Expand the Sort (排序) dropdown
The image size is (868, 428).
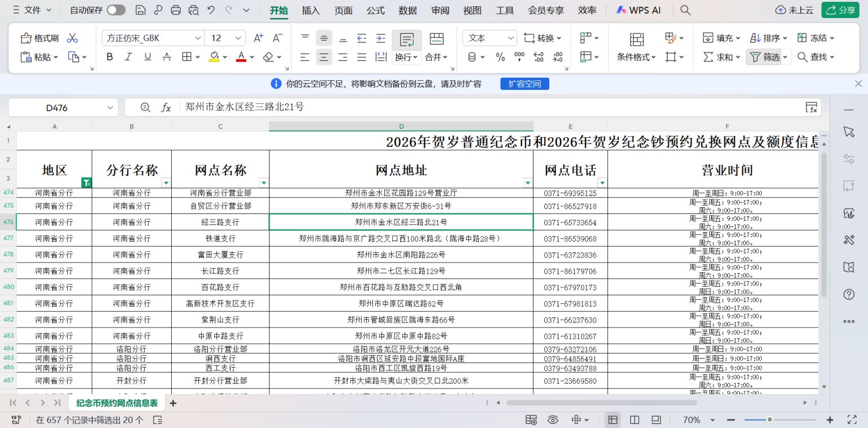(784, 38)
